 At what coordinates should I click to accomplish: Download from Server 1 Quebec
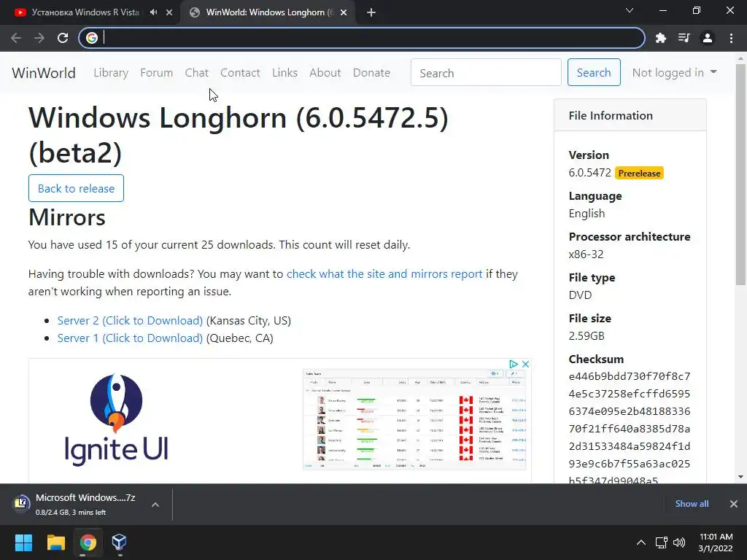[130, 338]
